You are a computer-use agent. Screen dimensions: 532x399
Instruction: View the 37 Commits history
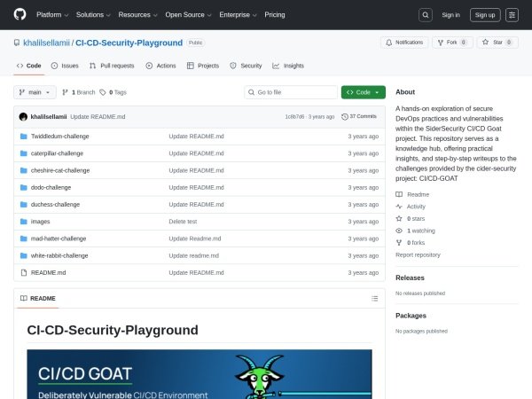(359, 116)
